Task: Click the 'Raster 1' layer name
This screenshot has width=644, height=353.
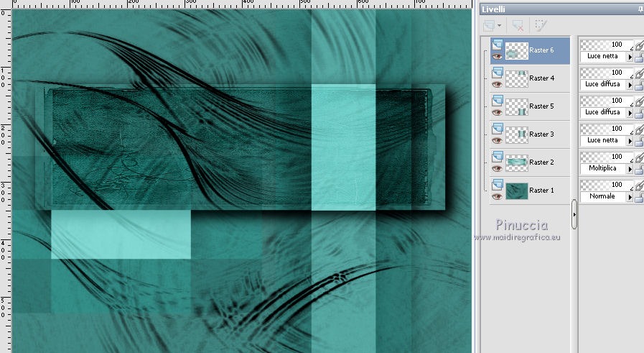Action: click(541, 190)
